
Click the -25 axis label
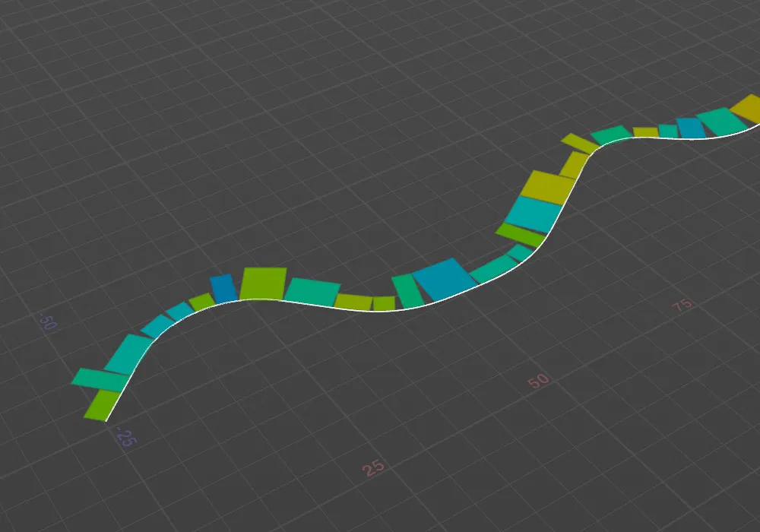(126, 438)
